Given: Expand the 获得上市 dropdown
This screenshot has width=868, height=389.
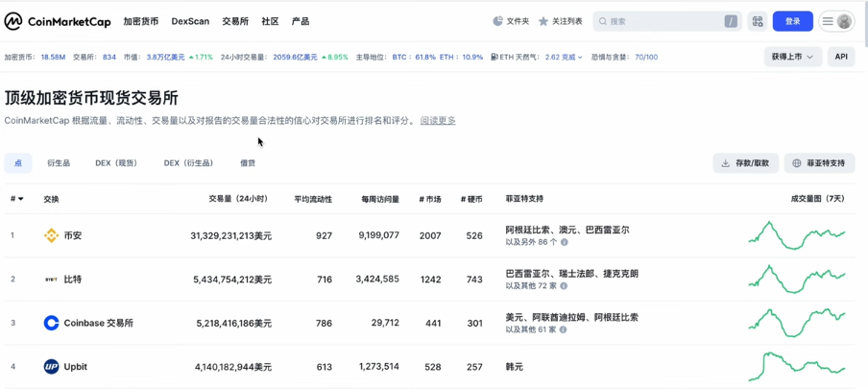Looking at the screenshot, I should [793, 57].
